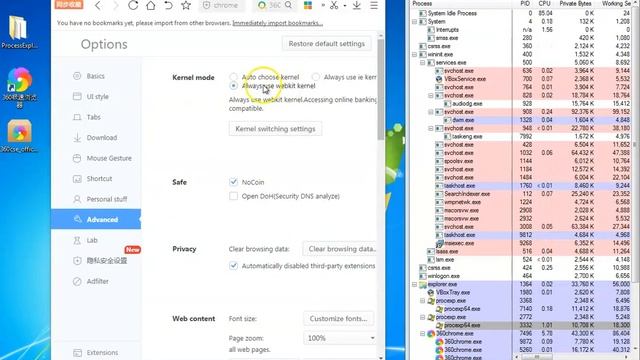The image size is (640, 360).
Task: Open Page zoom 100% dropdown
Action: click(339, 338)
